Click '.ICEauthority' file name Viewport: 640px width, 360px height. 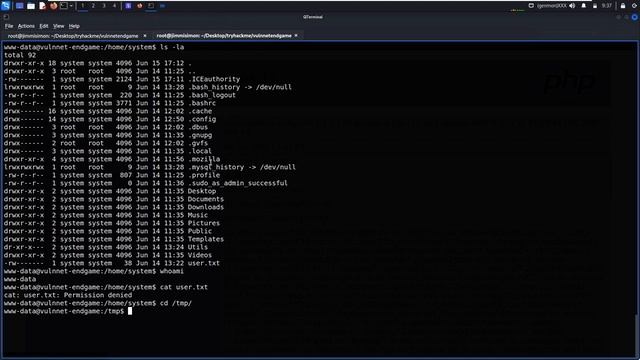[214, 79]
